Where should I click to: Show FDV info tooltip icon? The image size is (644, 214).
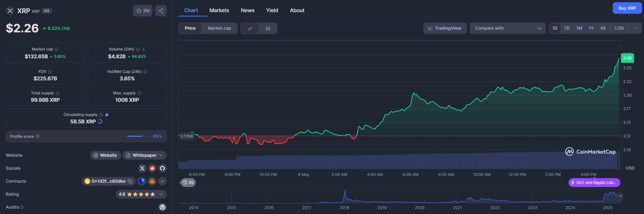coord(50,72)
